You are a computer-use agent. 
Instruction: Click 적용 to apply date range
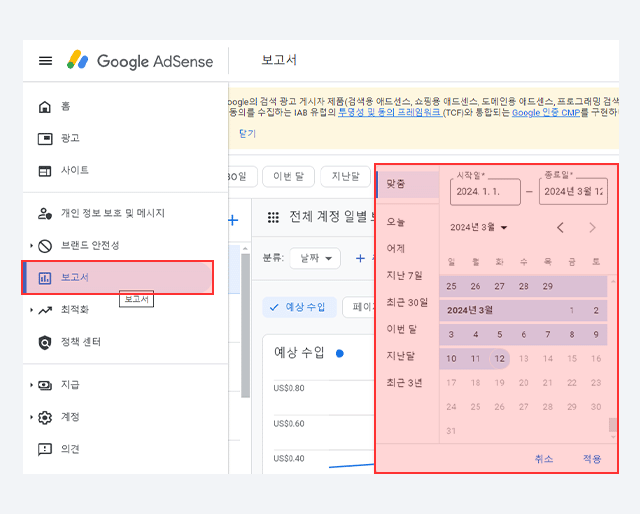[592, 459]
